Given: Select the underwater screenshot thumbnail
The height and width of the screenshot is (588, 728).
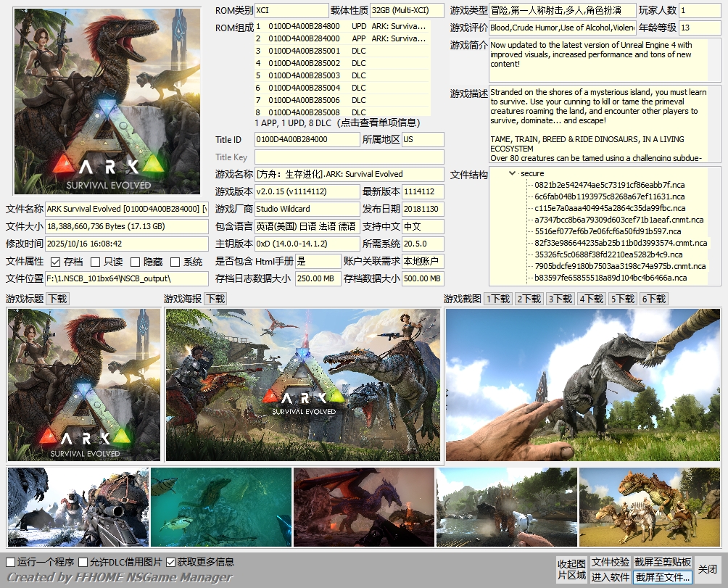Looking at the screenshot, I should click(221, 507).
